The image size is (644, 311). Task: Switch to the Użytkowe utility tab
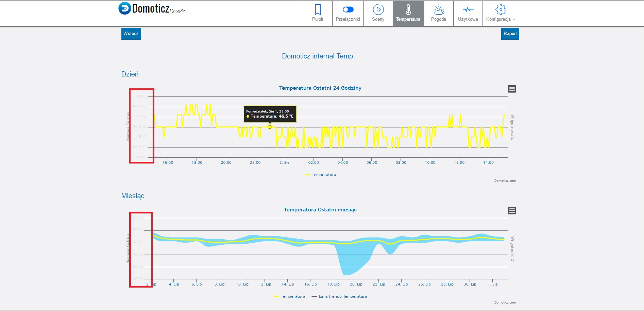468,13
